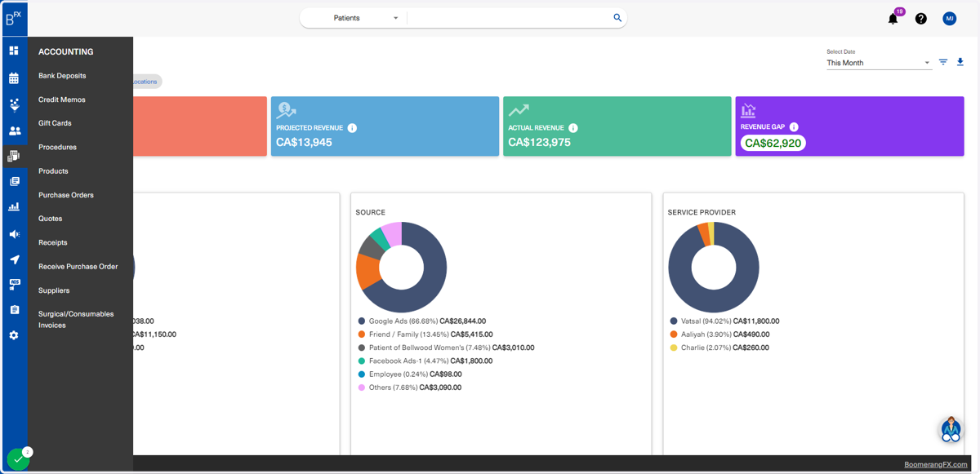Click info icon beside Actual Revenue
This screenshot has height=474, width=980.
[x=573, y=128]
